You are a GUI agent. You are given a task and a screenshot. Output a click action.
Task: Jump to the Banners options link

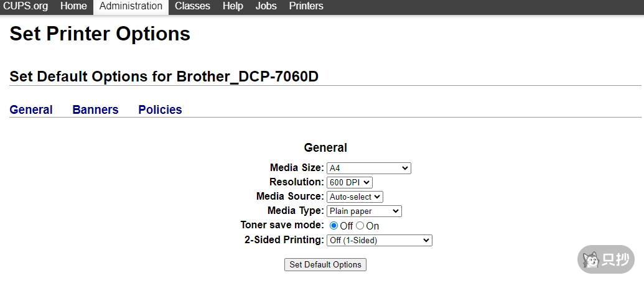point(95,109)
